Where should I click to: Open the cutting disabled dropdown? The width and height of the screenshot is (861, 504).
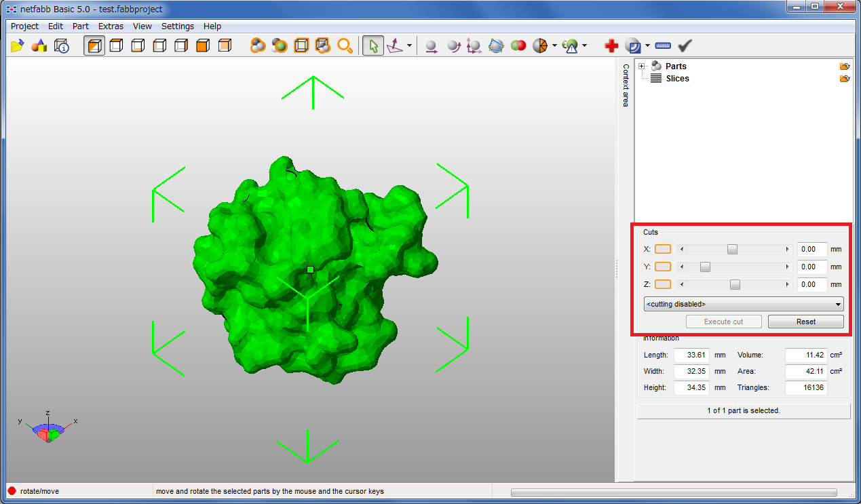coord(743,304)
